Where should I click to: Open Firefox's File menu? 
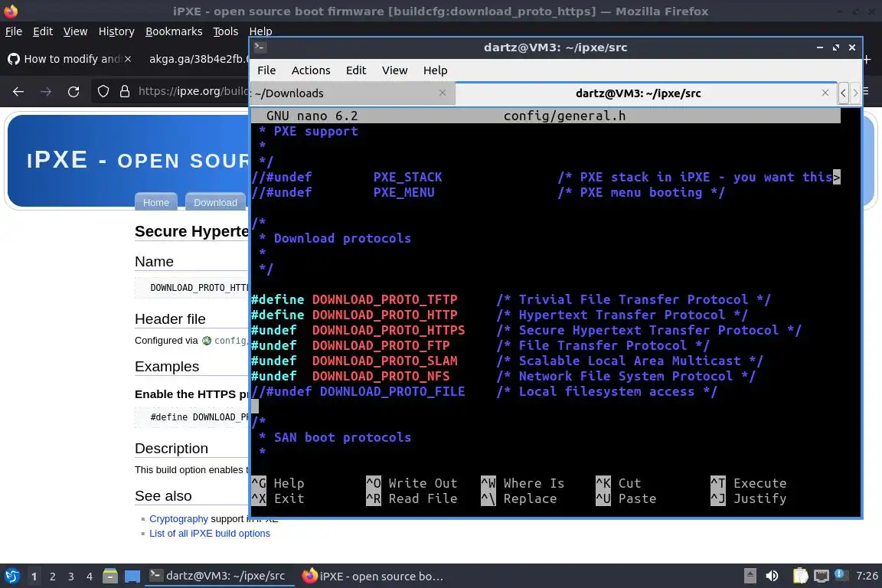(x=14, y=31)
